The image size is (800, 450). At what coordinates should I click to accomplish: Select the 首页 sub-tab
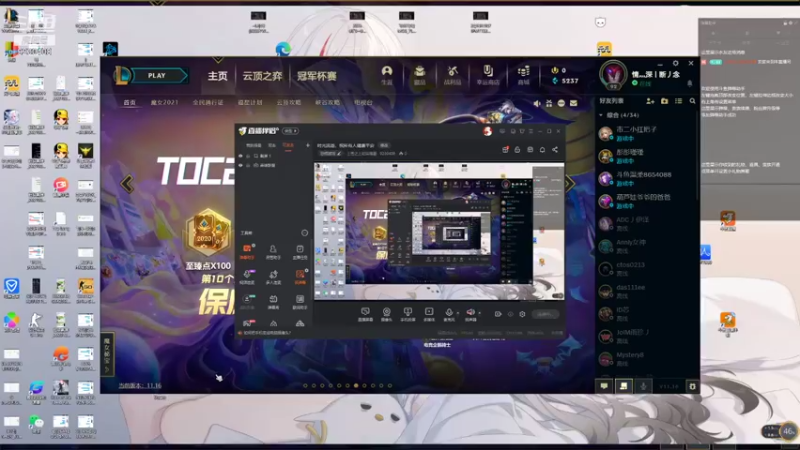pos(130,103)
